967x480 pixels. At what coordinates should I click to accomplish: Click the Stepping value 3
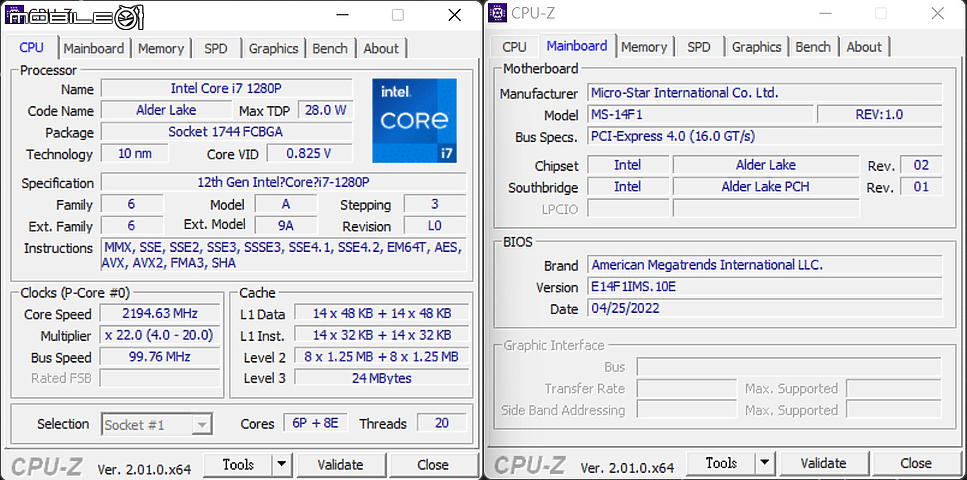435,204
